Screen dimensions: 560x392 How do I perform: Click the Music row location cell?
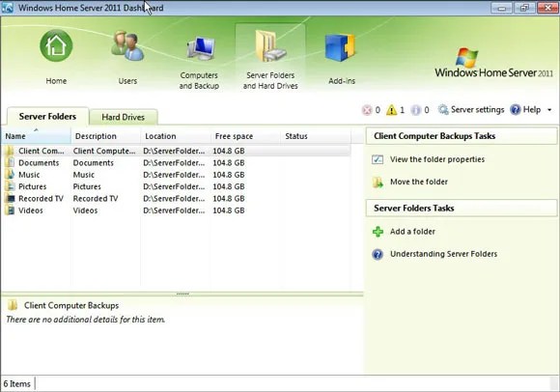click(x=174, y=175)
